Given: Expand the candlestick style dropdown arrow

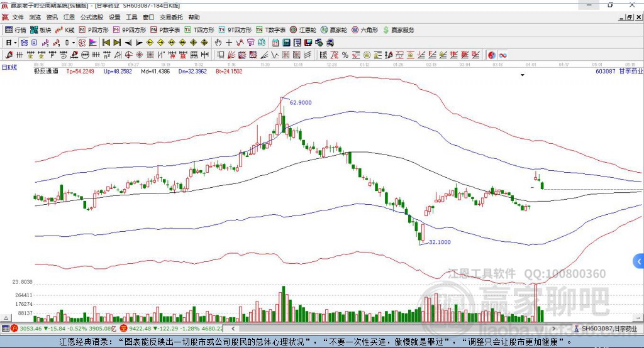Looking at the screenshot, I should point(74,43).
